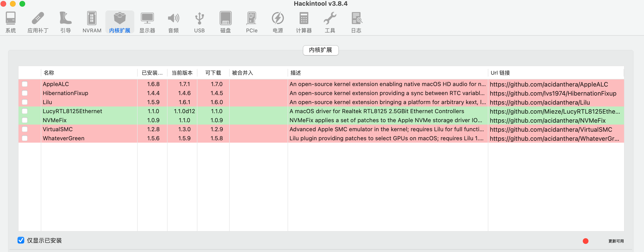Switch to the USB section
644x252 pixels.
pyautogui.click(x=199, y=22)
